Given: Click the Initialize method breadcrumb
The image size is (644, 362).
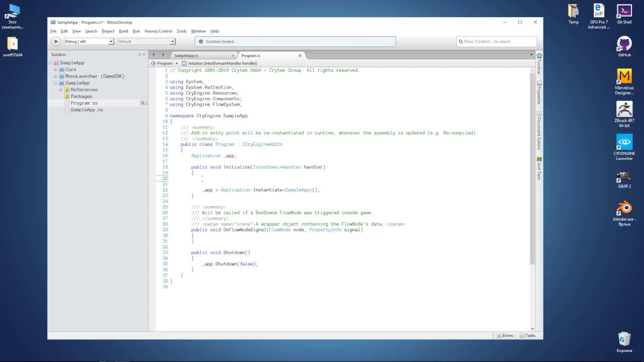Looking at the screenshot, I should (219, 63).
